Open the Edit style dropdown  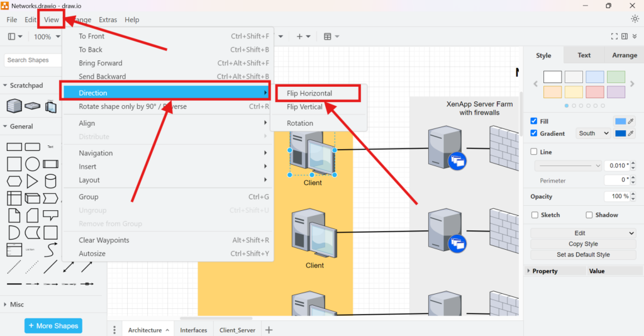583,233
